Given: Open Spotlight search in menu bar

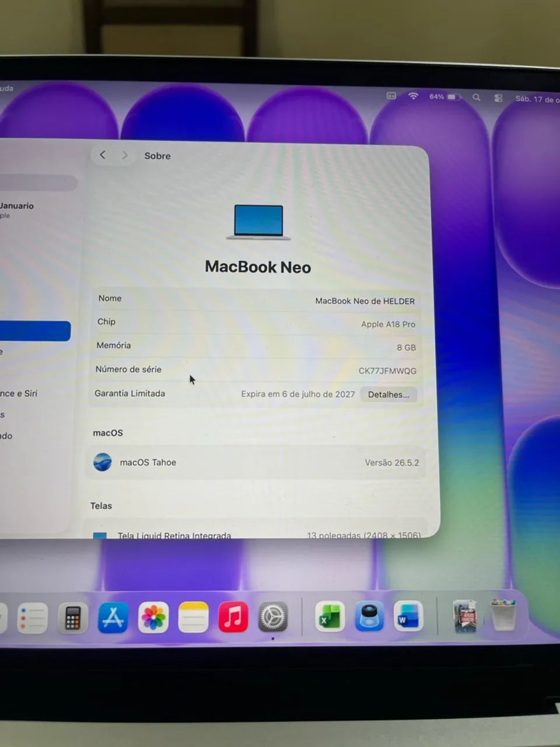Looking at the screenshot, I should click(477, 97).
